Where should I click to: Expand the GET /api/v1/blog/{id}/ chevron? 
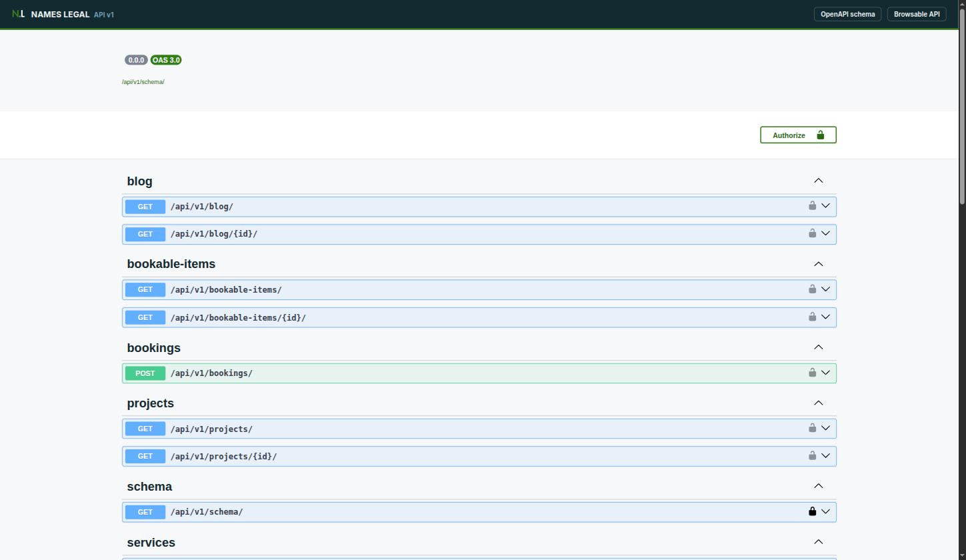[x=825, y=233]
